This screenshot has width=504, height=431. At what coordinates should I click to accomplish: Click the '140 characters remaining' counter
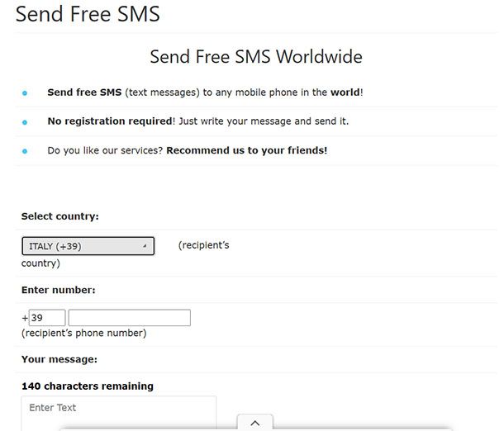[x=87, y=386]
